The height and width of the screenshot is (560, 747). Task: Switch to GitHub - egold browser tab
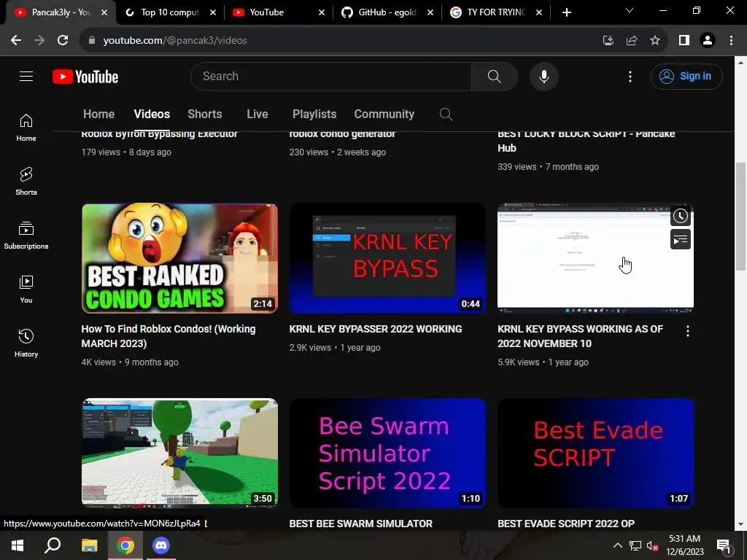pos(387,12)
